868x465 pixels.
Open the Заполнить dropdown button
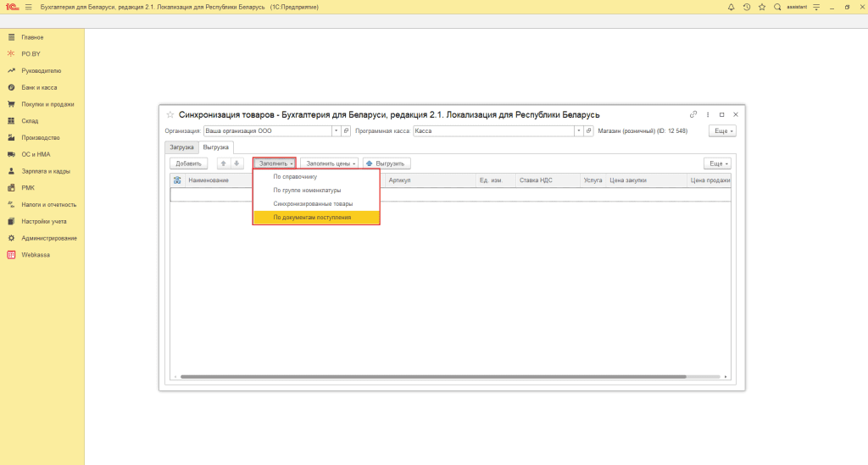[275, 163]
